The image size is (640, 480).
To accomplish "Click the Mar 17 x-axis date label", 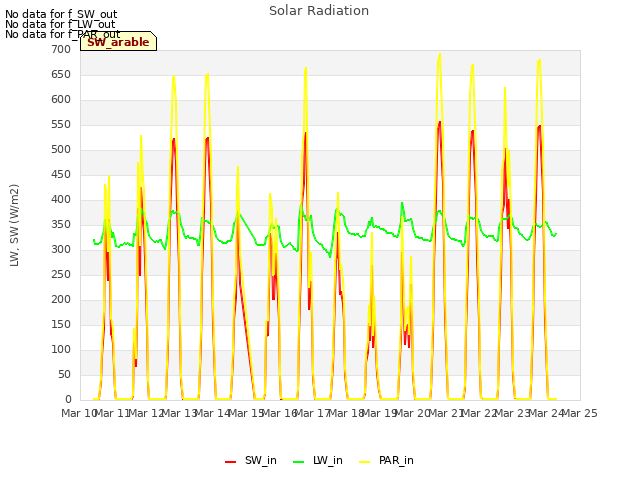I will tap(312, 413).
